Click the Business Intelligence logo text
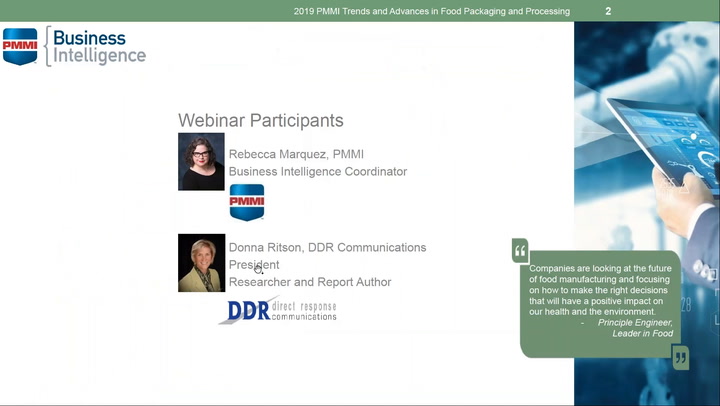This screenshot has height=406, width=720. (x=99, y=46)
